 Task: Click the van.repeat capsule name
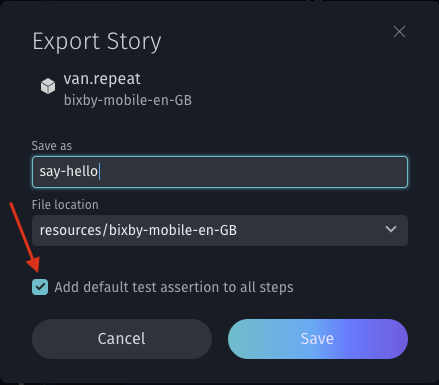tap(102, 79)
